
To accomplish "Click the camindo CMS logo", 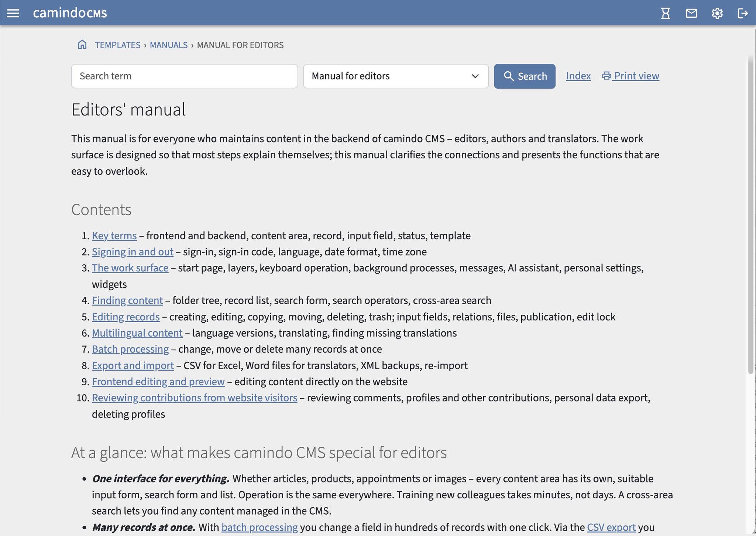I will [x=70, y=13].
